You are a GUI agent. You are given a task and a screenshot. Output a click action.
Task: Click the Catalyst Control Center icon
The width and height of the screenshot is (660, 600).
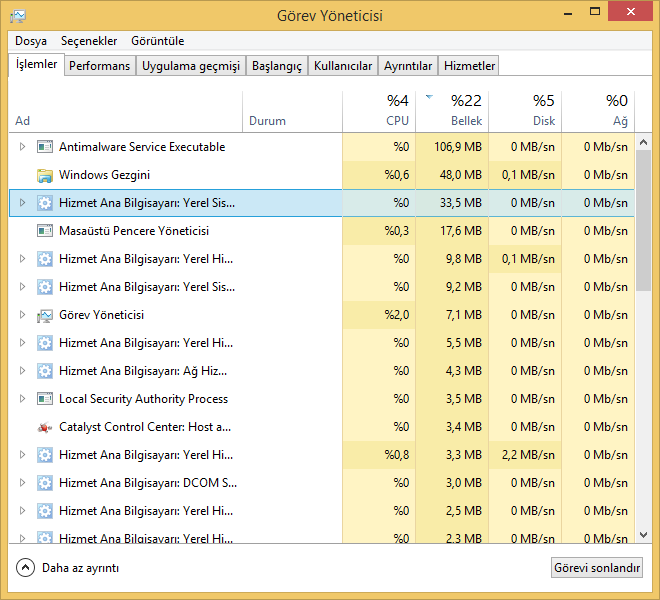pyautogui.click(x=45, y=427)
